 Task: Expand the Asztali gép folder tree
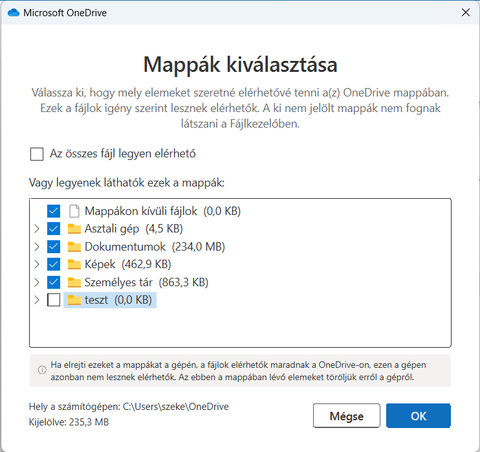(37, 229)
